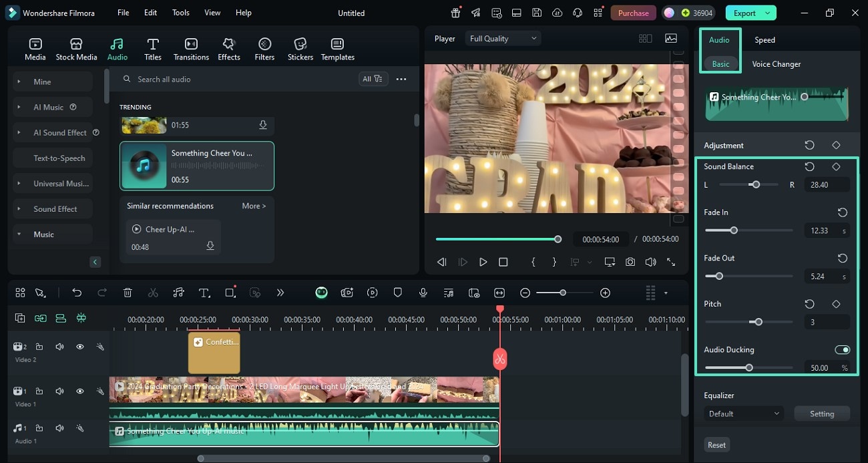The width and height of the screenshot is (868, 463).
Task: Click the zoom in plus icon on timeline
Action: [x=605, y=293]
